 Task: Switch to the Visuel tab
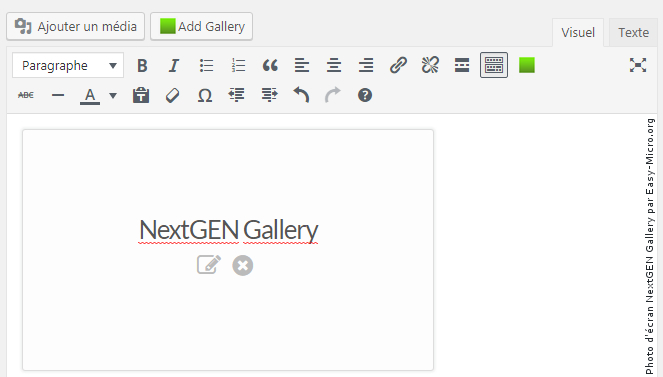pyautogui.click(x=578, y=33)
